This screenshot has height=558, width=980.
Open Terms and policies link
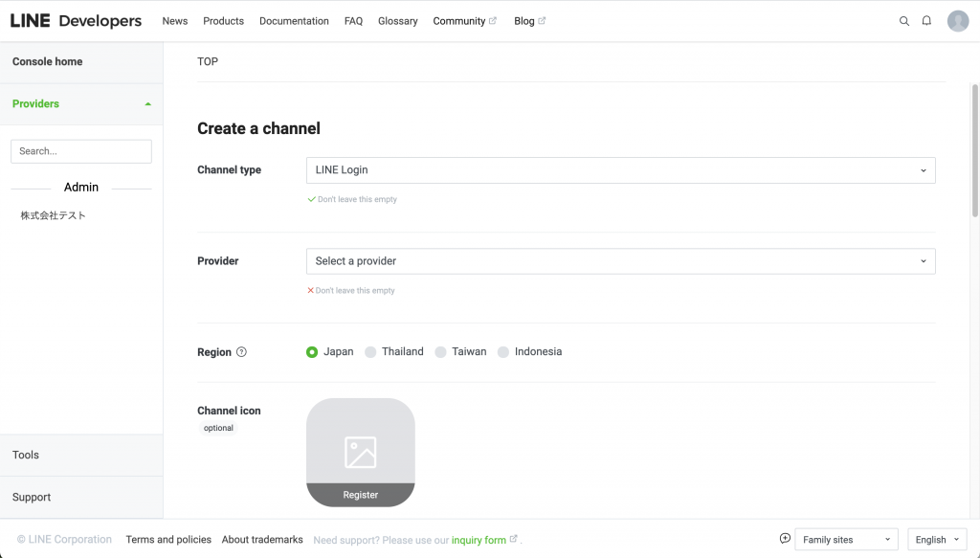click(x=168, y=539)
